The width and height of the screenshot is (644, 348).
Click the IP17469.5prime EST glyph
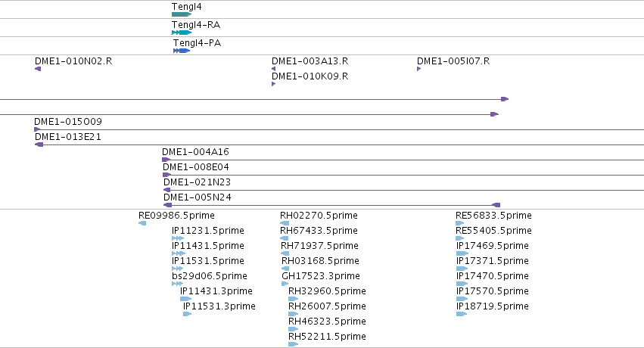tap(462, 253)
